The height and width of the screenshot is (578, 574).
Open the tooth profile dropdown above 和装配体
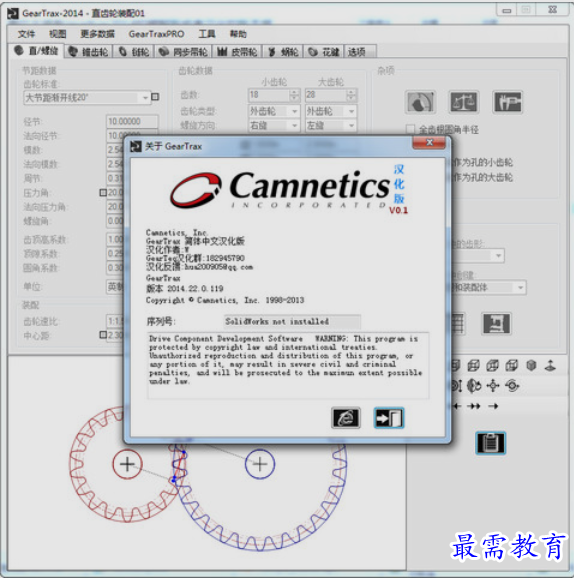coord(478,255)
